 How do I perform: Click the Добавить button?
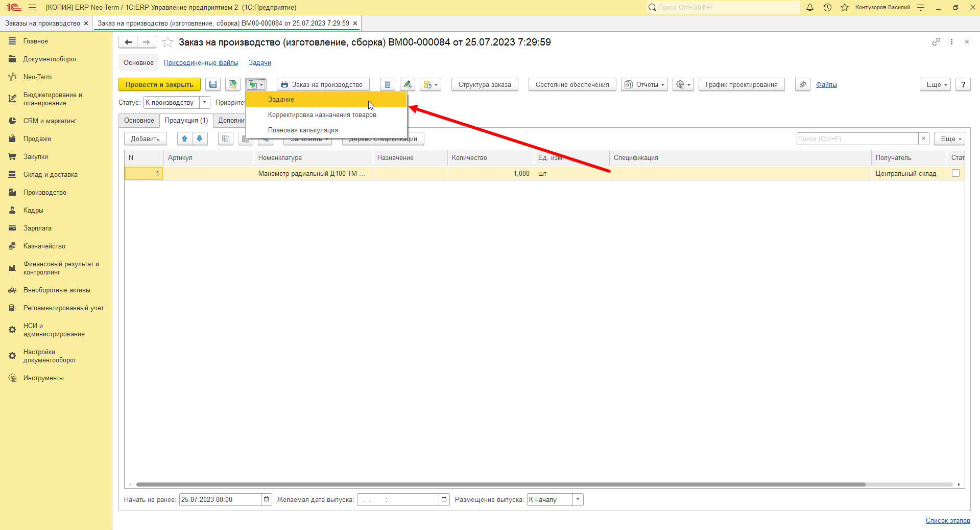(x=146, y=139)
